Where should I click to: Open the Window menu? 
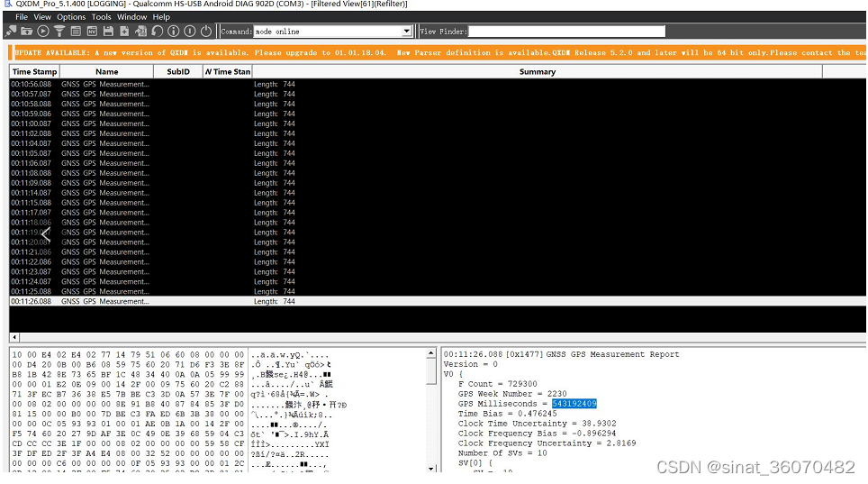click(131, 17)
